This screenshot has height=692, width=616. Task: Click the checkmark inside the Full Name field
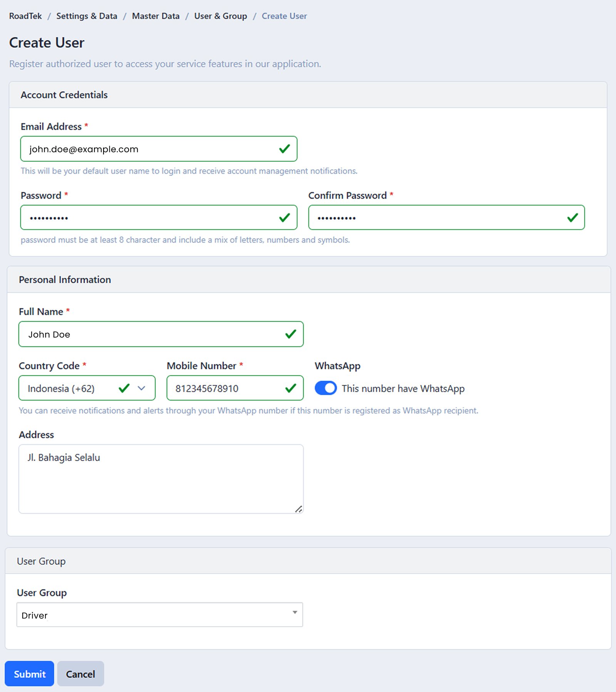(291, 334)
